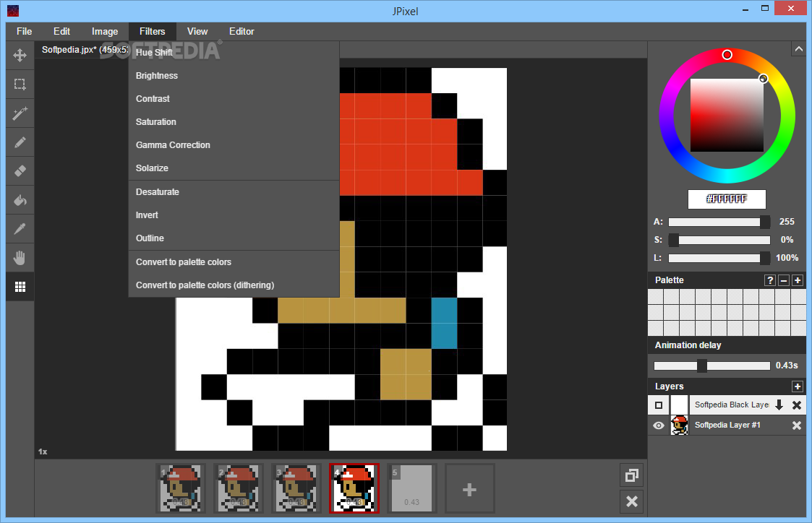The image size is (812, 523).
Task: Select empty frame 5 thumbnail
Action: pyautogui.click(x=412, y=488)
